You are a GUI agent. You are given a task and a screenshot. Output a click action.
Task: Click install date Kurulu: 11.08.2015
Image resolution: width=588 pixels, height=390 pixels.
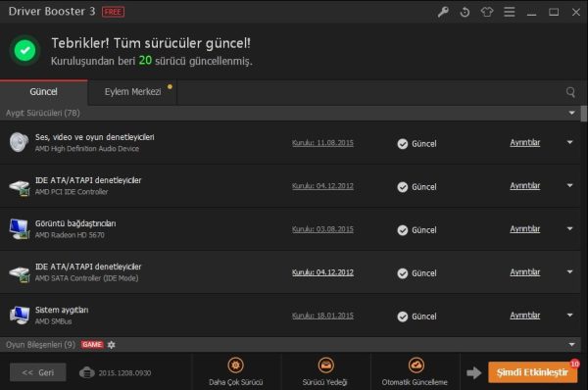point(322,143)
